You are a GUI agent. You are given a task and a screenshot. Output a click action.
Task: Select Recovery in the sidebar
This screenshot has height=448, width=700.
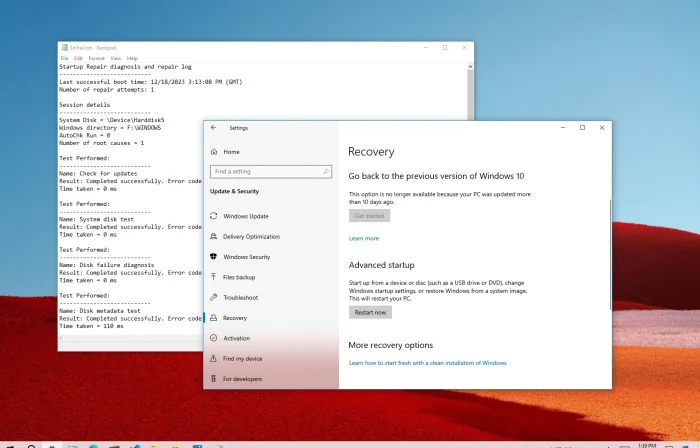[229, 318]
